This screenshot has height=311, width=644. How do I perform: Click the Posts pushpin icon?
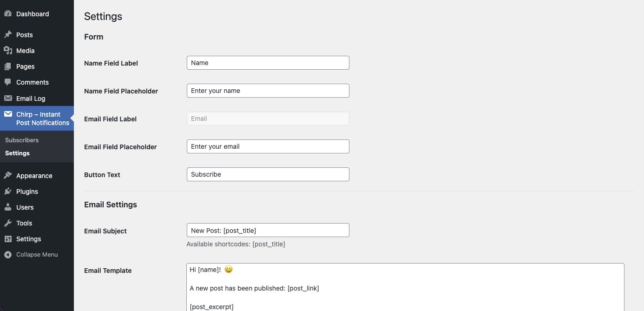[x=8, y=35]
